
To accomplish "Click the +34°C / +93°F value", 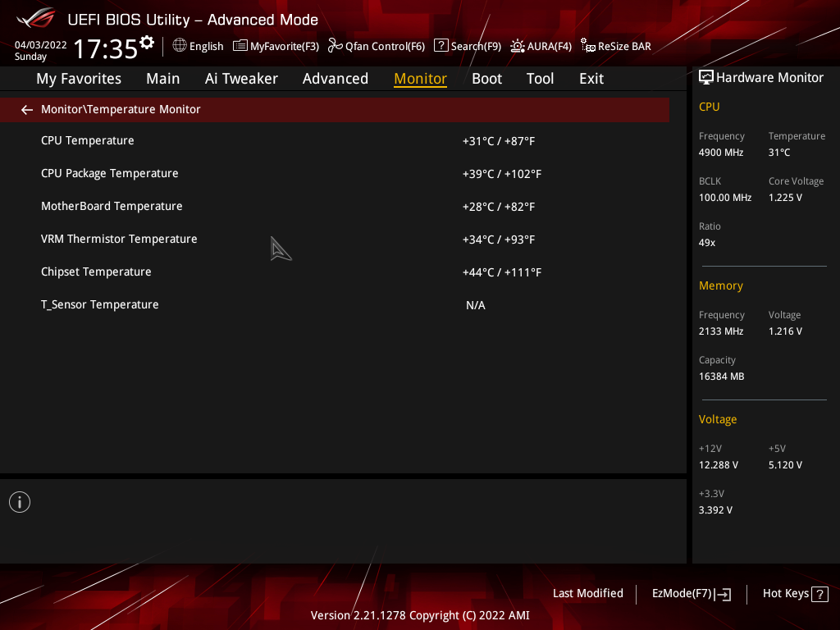I will pyautogui.click(x=499, y=240).
